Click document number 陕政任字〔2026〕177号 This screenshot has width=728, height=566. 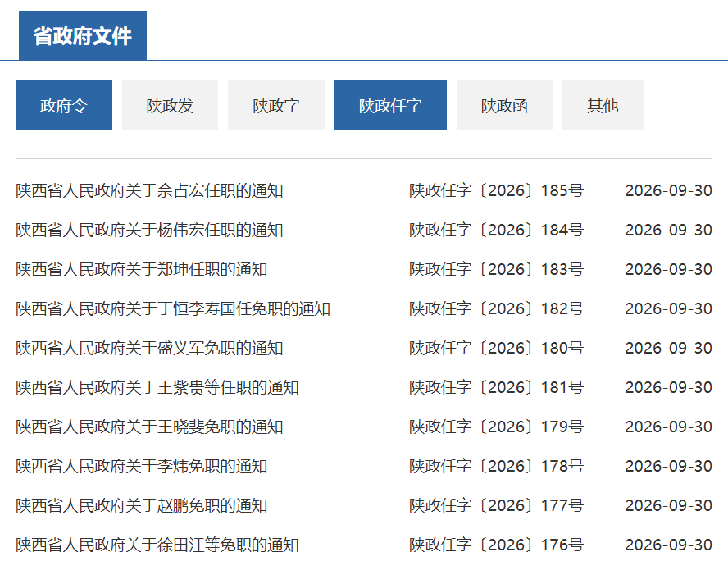pos(496,505)
